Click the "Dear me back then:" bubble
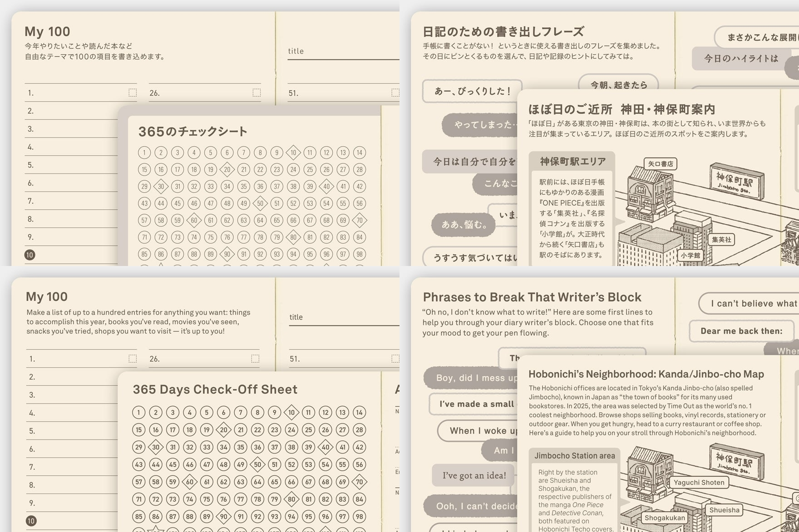The width and height of the screenshot is (799, 532). (x=741, y=331)
